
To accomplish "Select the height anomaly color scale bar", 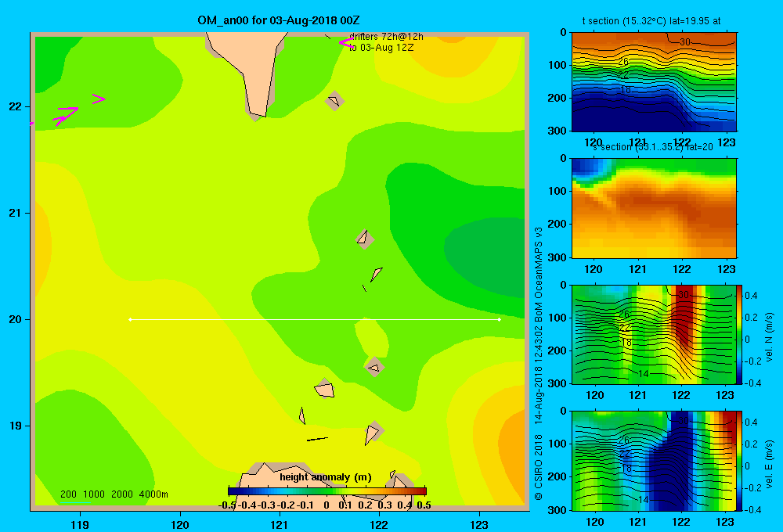I will 327,491.
